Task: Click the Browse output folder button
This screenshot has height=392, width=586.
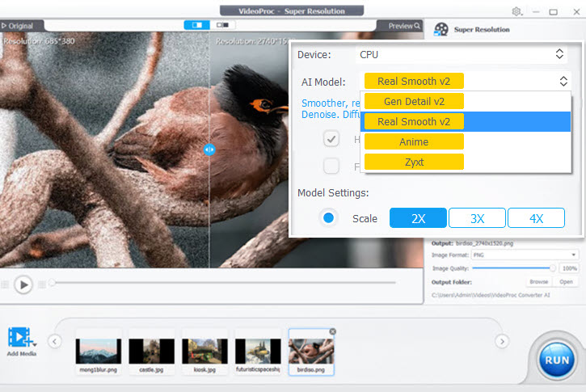Action: (x=538, y=282)
